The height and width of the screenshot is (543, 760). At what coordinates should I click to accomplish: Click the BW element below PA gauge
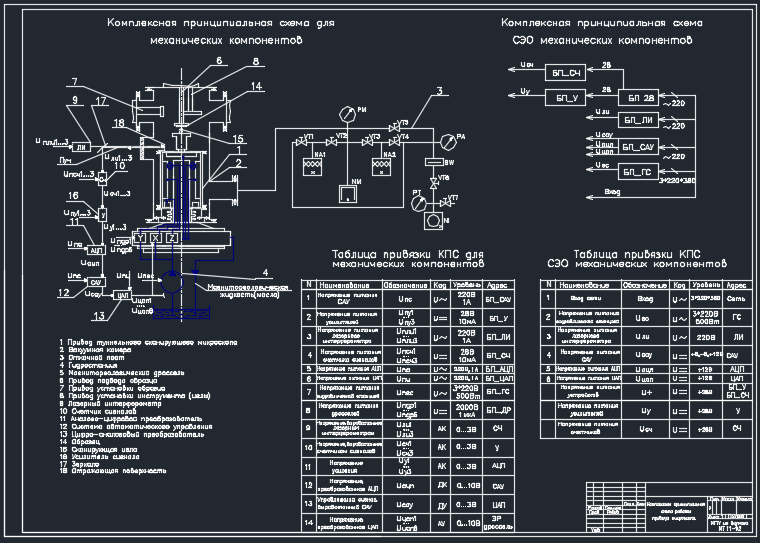[435, 162]
